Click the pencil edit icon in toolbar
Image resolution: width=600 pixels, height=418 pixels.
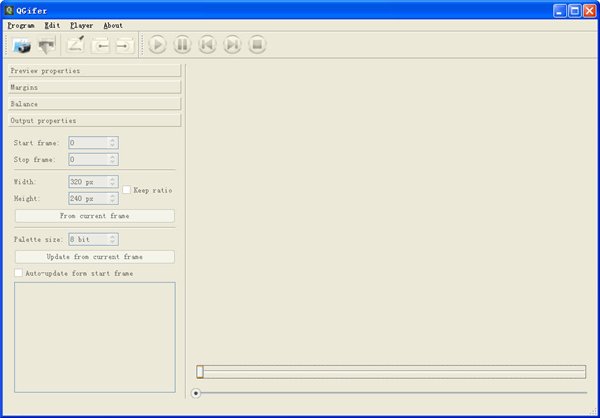pyautogui.click(x=75, y=45)
